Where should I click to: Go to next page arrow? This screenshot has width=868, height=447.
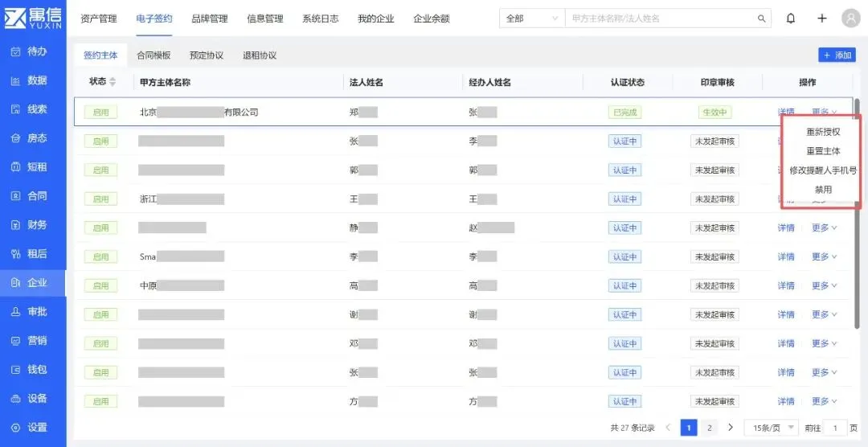click(x=730, y=428)
